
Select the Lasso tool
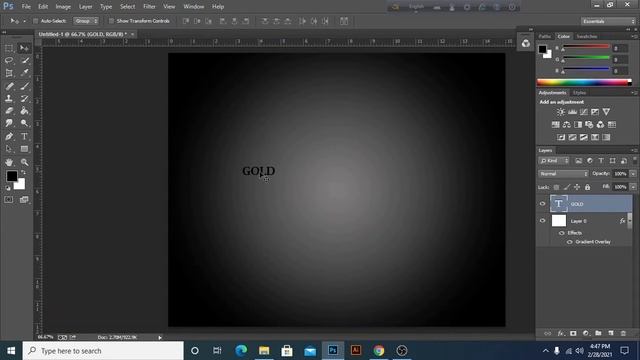pyautogui.click(x=9, y=61)
